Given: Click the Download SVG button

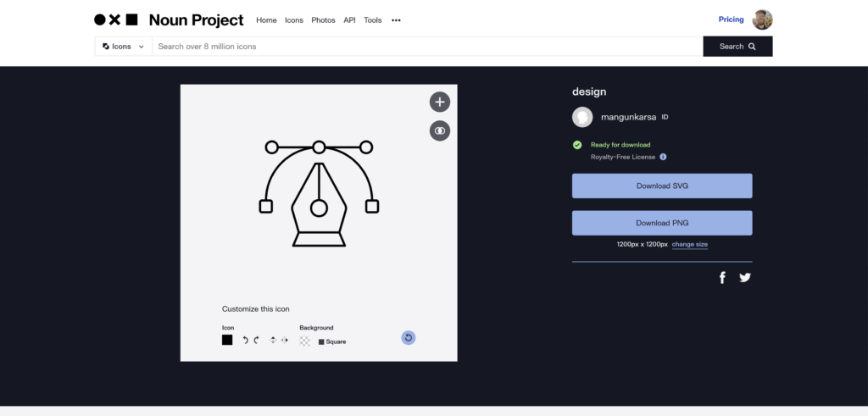Looking at the screenshot, I should click(x=662, y=186).
